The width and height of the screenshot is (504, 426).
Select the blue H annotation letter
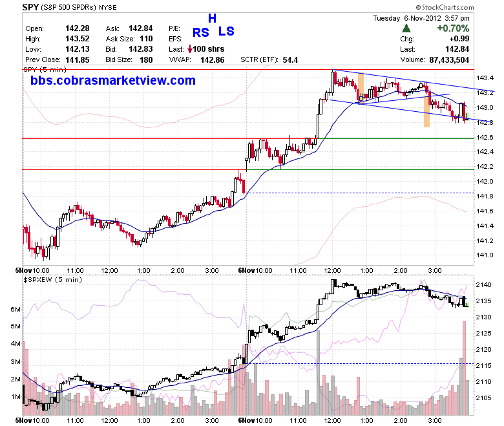212,18
